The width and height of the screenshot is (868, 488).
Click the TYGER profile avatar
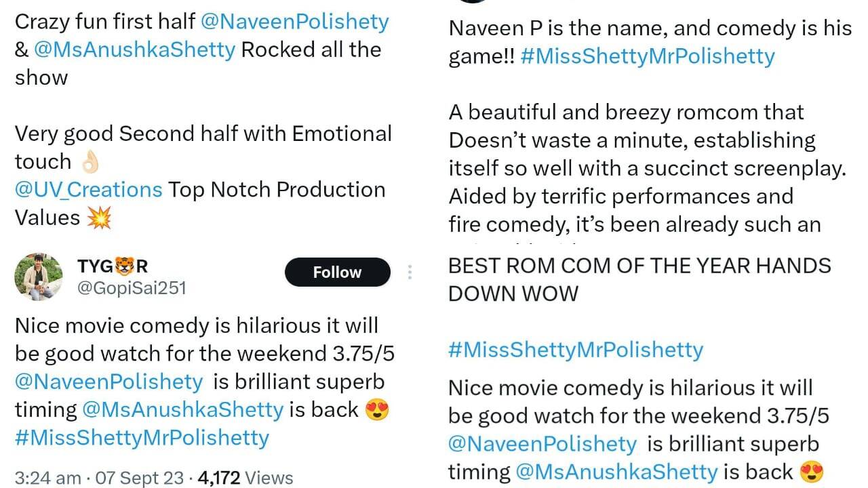pyautogui.click(x=39, y=278)
